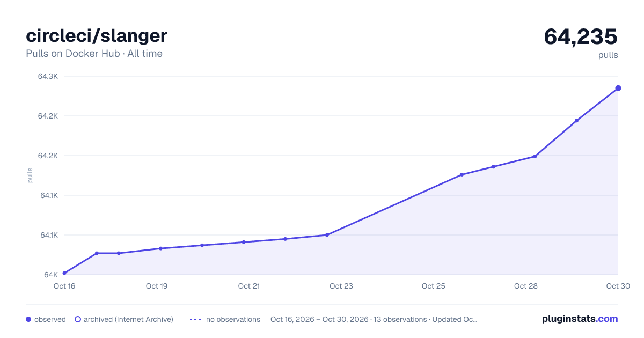Click the 'pulls' unit label under 64,235

click(608, 55)
